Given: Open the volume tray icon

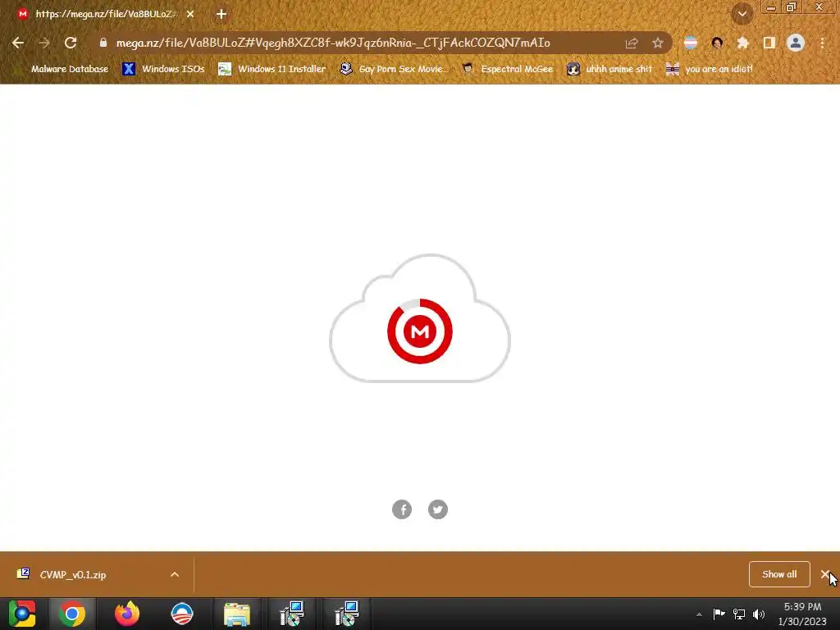Looking at the screenshot, I should tap(759, 614).
